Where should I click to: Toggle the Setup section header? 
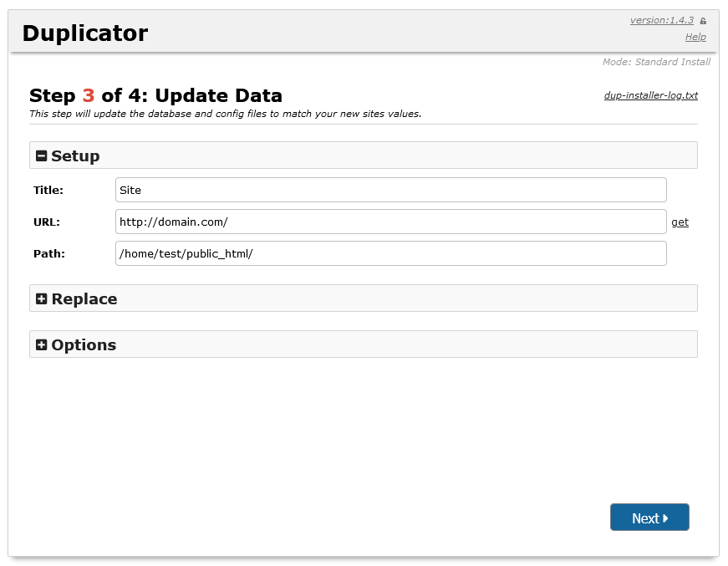(x=75, y=156)
